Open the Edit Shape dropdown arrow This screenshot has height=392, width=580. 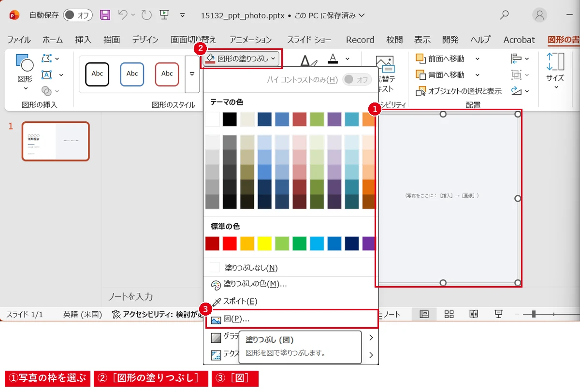coord(57,58)
